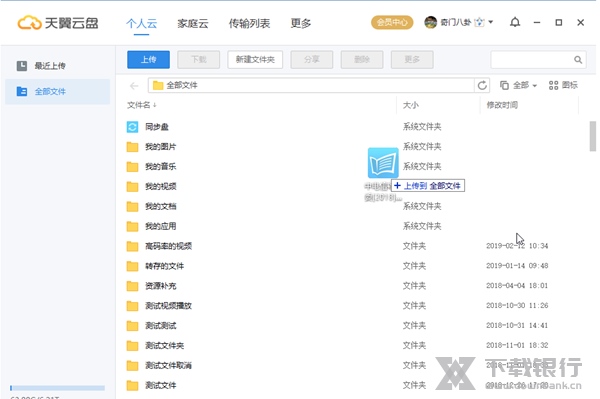
Task: Select the 同步盘 row name
Action: point(157,127)
